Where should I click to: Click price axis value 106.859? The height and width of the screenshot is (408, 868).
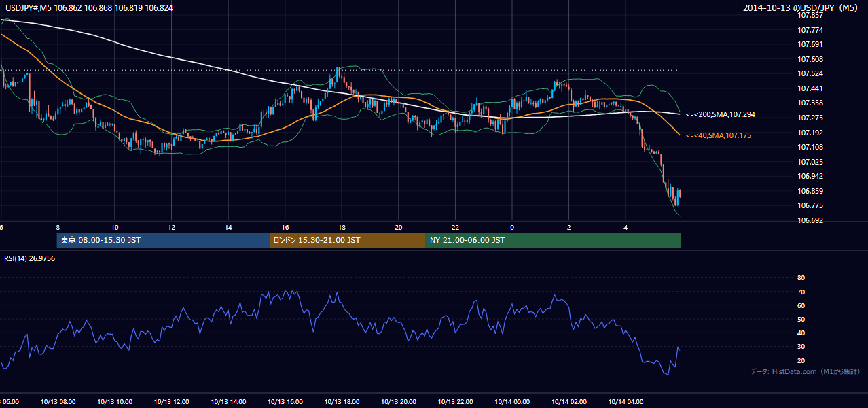click(x=811, y=191)
